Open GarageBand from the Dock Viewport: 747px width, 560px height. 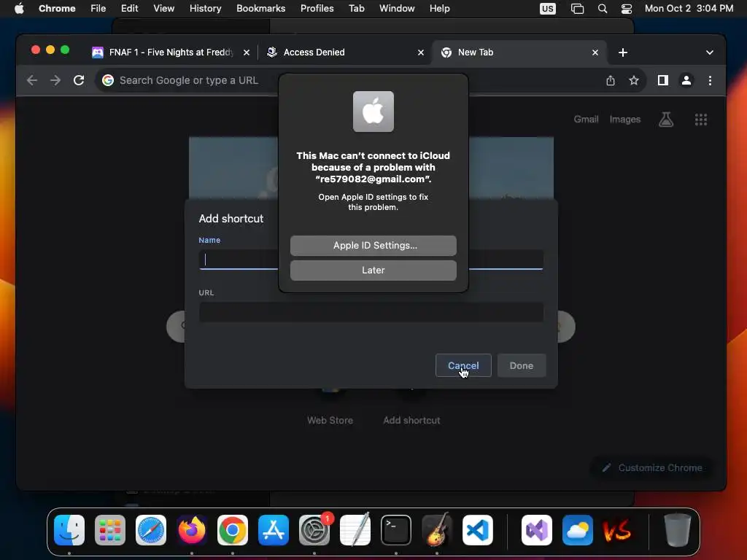437,530
